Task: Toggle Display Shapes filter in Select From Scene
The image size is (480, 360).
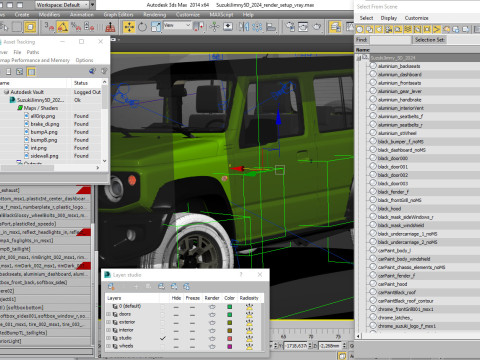Action: click(369, 30)
